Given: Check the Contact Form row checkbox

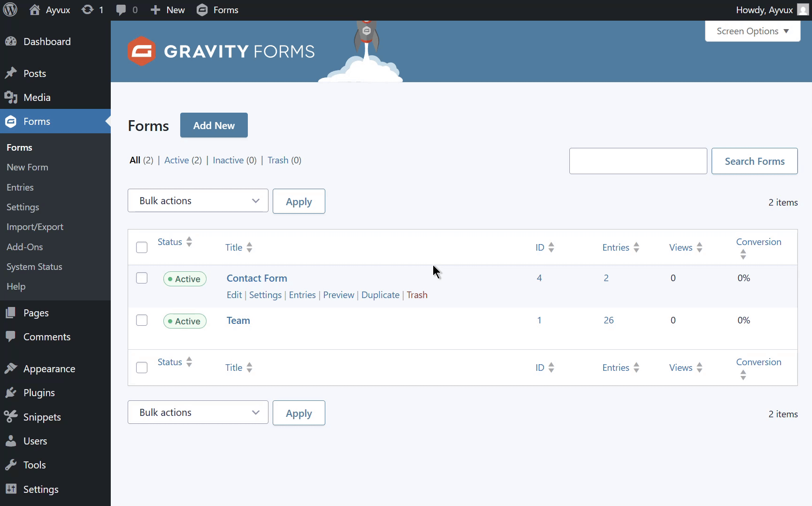Looking at the screenshot, I should point(142,278).
